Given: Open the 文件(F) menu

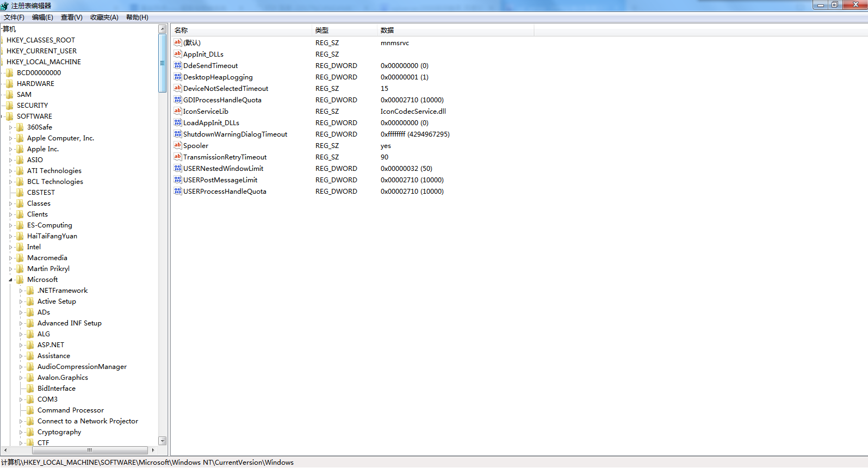Looking at the screenshot, I should point(14,17).
